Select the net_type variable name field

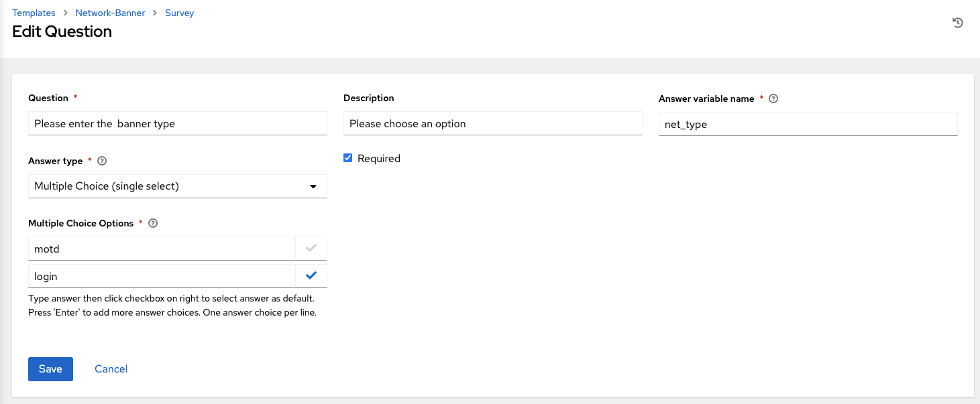808,124
